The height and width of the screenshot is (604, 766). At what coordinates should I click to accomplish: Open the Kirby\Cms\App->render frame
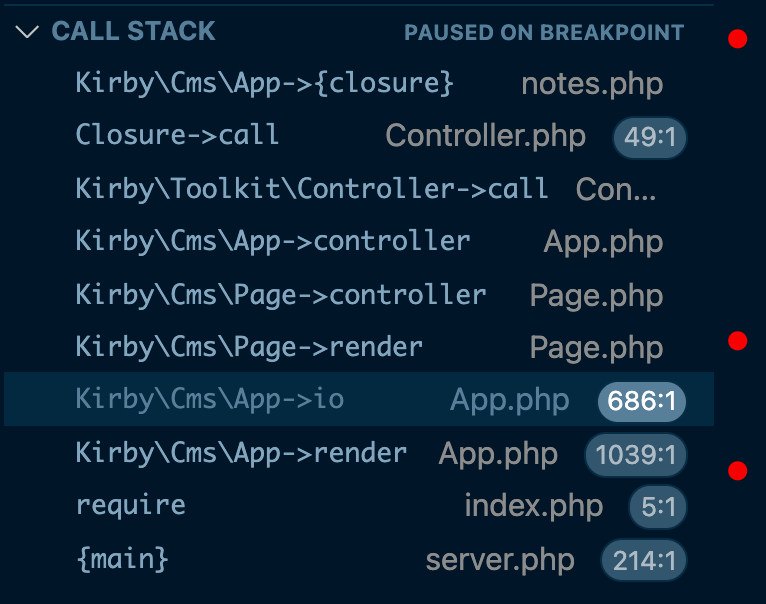pyautogui.click(x=359, y=453)
